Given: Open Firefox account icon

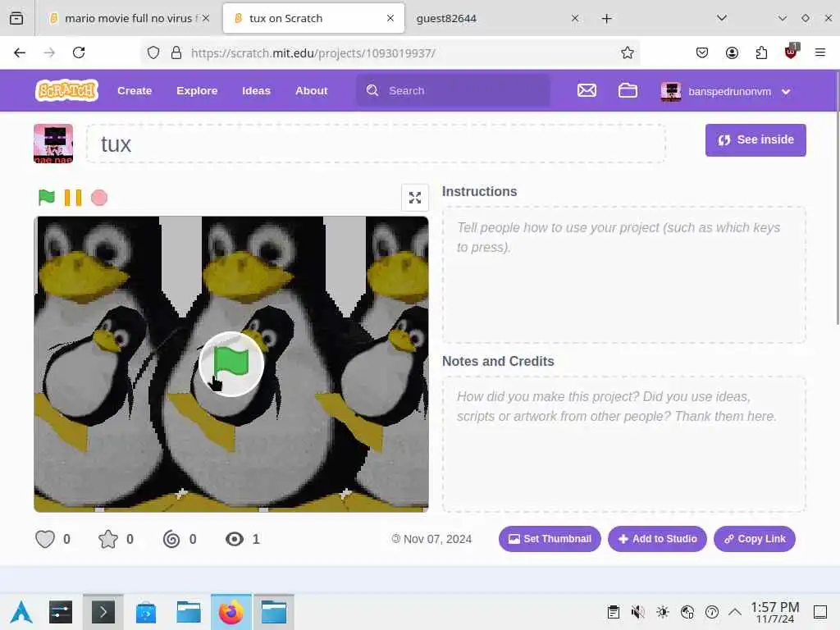Looking at the screenshot, I should click(732, 52).
